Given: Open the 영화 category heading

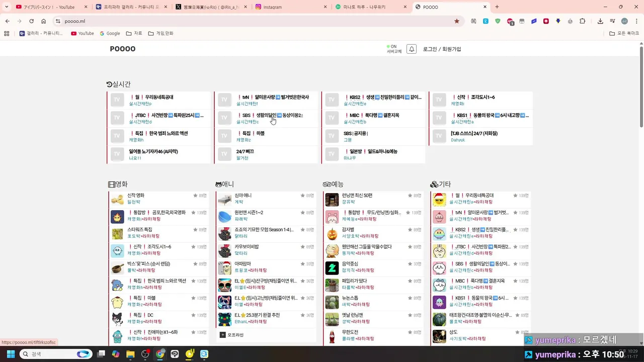Looking at the screenshot, I should click(118, 185).
